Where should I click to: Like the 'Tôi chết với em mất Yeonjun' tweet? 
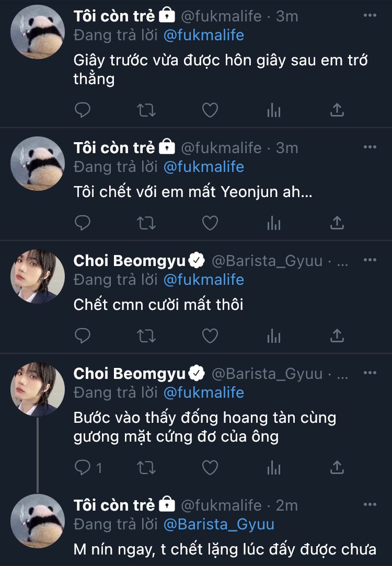pos(210,223)
